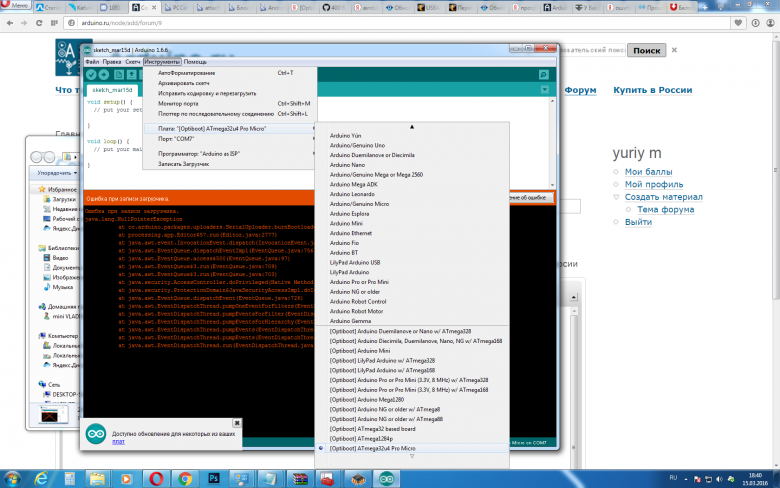This screenshot has height=488, width=780.
Task: Expand the Плата board submenu
Action: tap(229, 128)
